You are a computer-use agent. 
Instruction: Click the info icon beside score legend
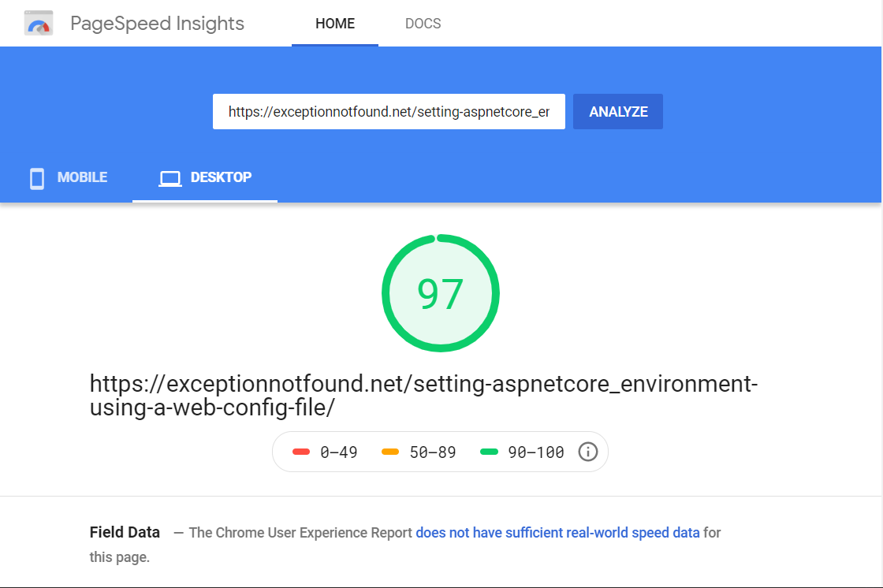click(588, 452)
